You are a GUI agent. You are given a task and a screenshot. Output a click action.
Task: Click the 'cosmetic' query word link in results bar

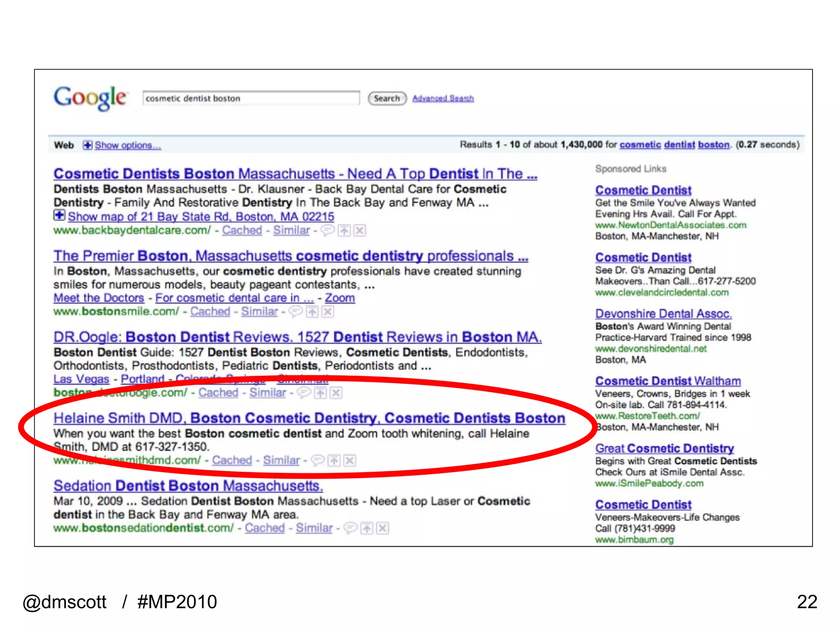tap(640, 145)
